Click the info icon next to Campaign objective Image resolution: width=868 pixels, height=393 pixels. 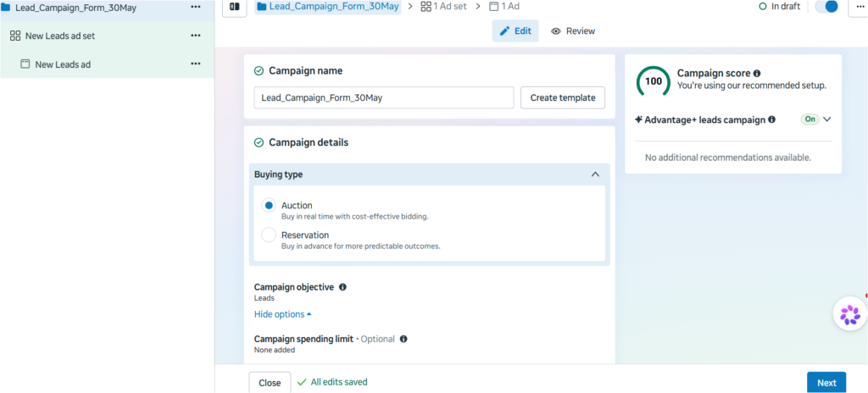tap(342, 287)
